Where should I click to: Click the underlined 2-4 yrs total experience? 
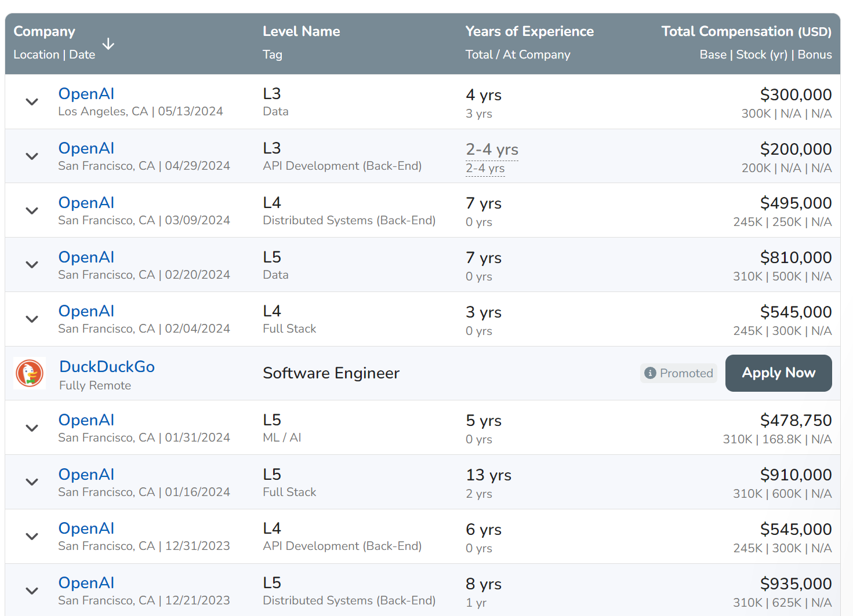[492, 150]
